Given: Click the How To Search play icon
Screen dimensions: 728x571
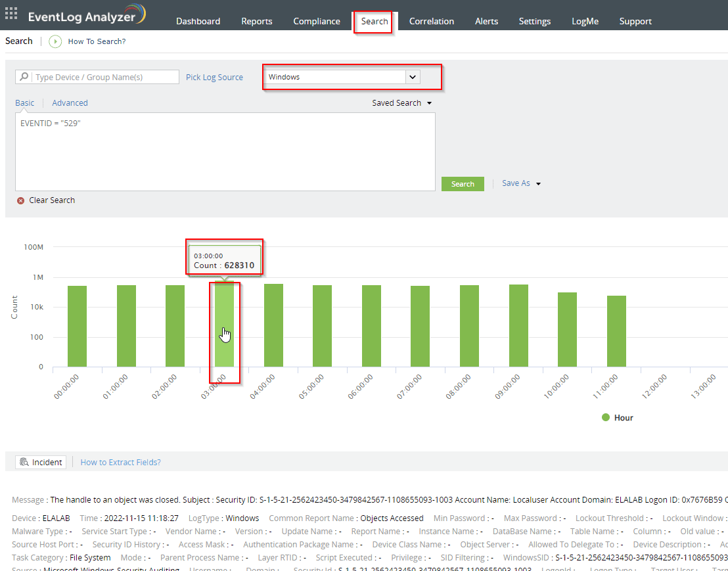Looking at the screenshot, I should click(x=55, y=41).
